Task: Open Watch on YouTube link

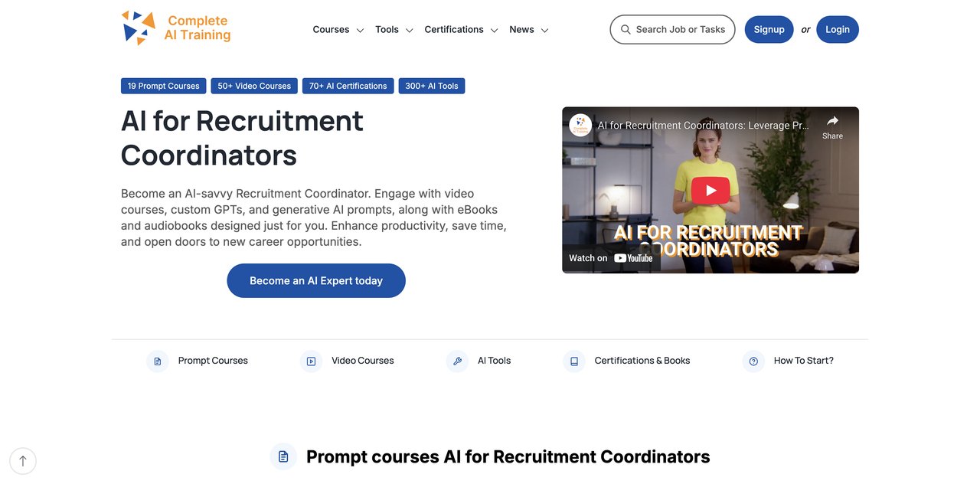Action: (x=611, y=258)
